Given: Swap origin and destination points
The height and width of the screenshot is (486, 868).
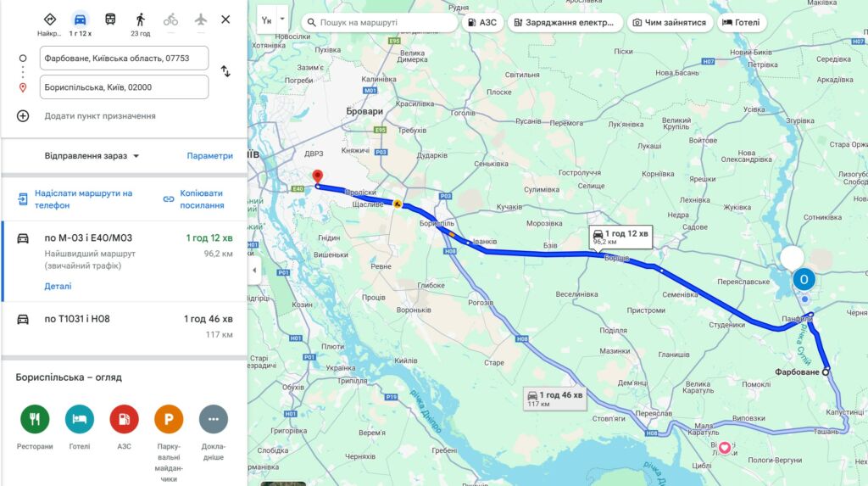Looking at the screenshot, I should click(x=225, y=71).
